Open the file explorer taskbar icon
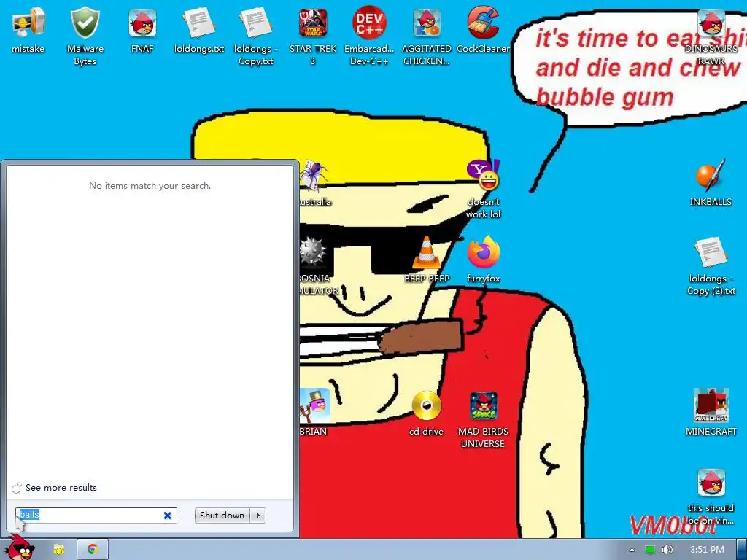The height and width of the screenshot is (560, 747). (x=58, y=550)
